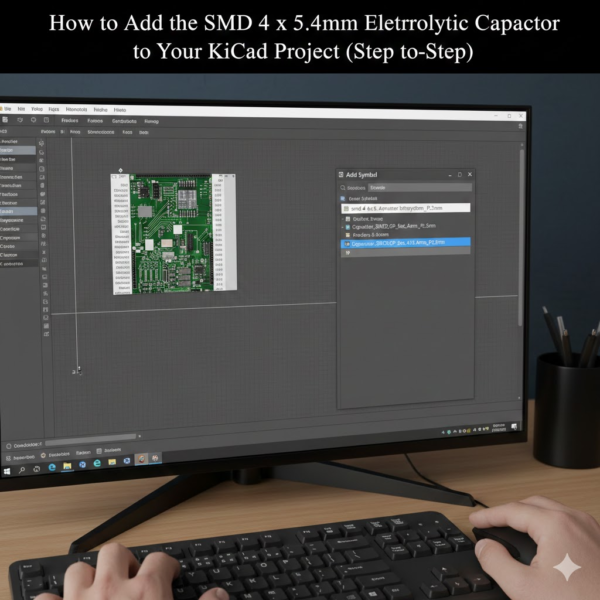Maximize the Add Symbol dialog

(x=460, y=175)
